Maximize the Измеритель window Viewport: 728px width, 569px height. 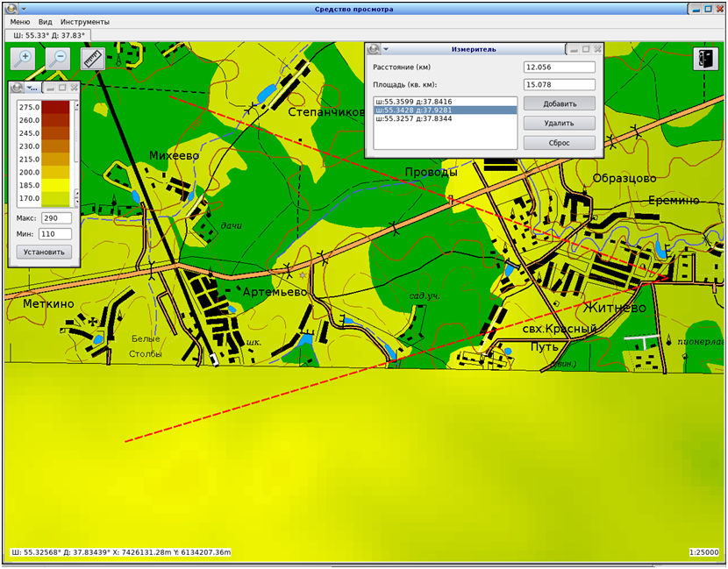pyautogui.click(x=584, y=50)
